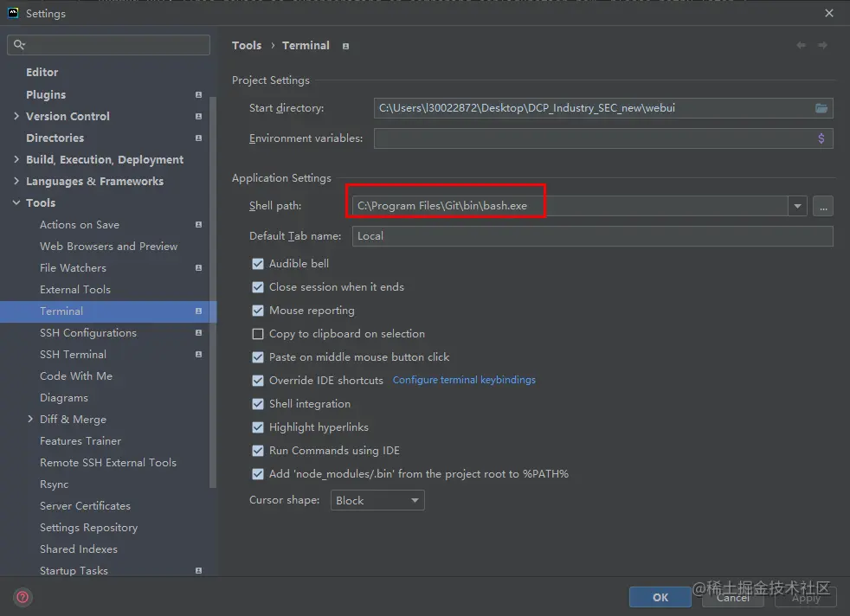The height and width of the screenshot is (616, 850).
Task: Click the project icon on Actions on Save row
Action: 198,224
